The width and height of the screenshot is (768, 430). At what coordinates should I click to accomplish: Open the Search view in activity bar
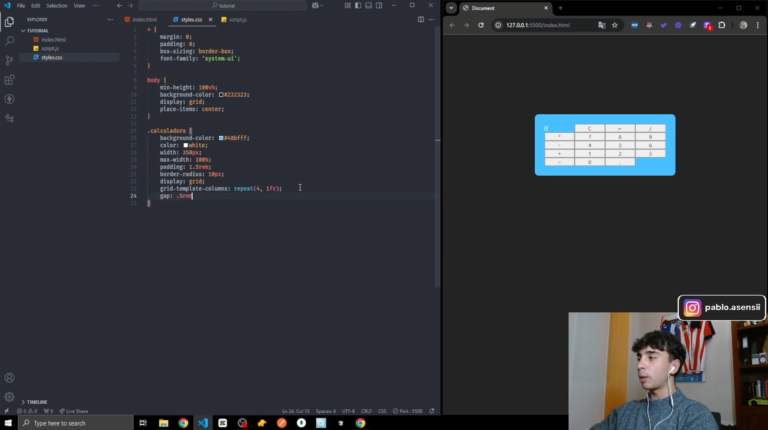coord(10,41)
